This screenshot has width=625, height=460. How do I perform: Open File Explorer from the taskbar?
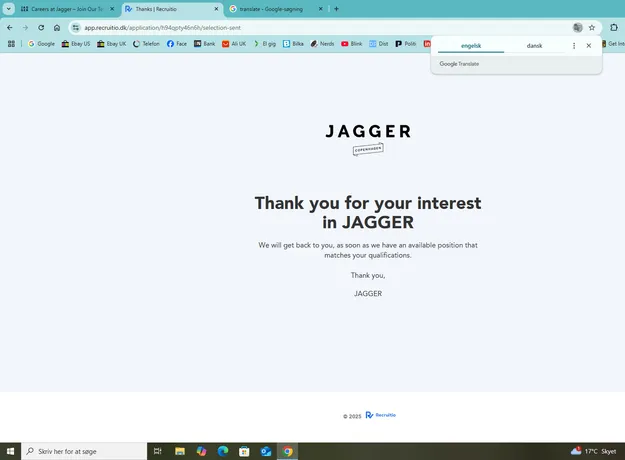click(x=180, y=451)
